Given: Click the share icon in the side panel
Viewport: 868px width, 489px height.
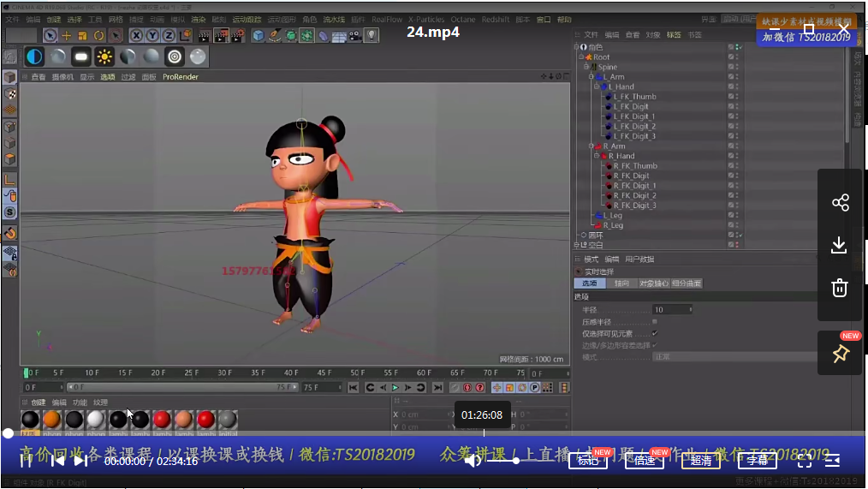Looking at the screenshot, I should [840, 203].
